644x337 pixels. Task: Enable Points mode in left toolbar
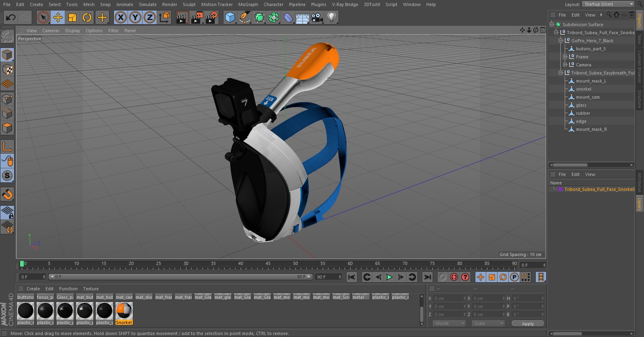[8, 99]
